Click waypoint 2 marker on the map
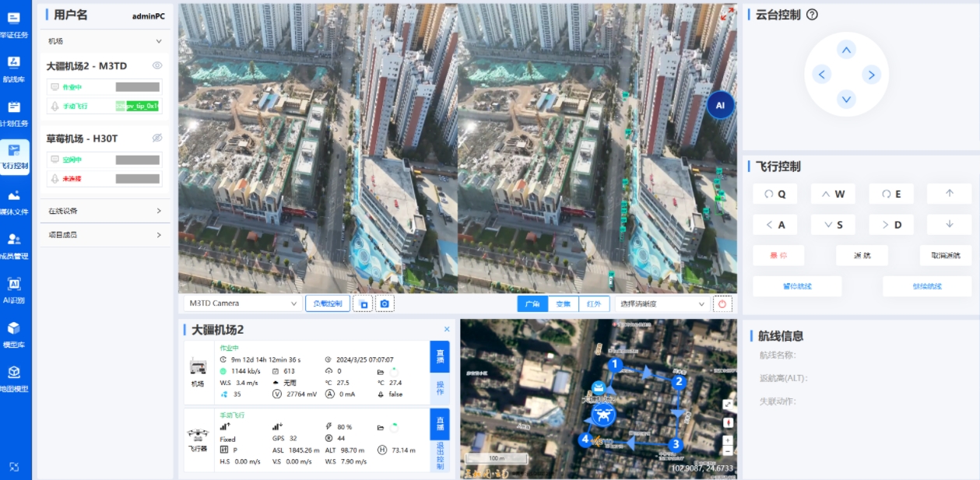The width and height of the screenshot is (980, 480). click(x=678, y=381)
